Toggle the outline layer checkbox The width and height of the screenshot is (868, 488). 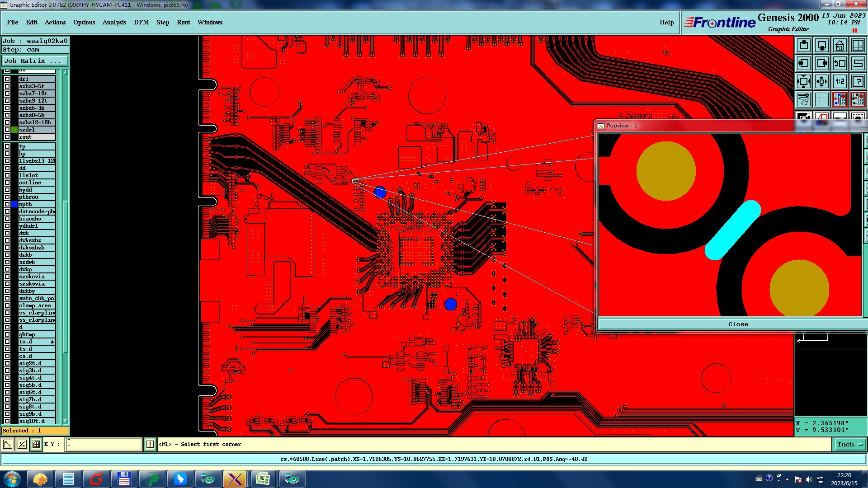[x=7, y=183]
